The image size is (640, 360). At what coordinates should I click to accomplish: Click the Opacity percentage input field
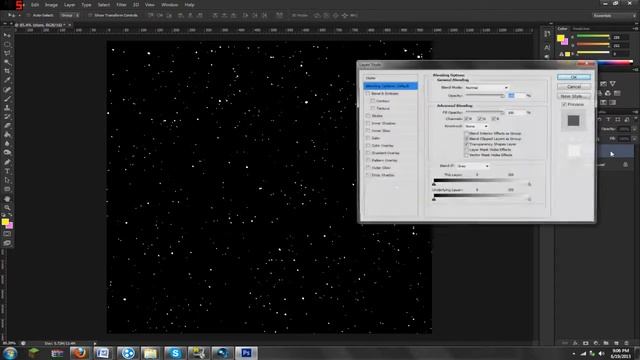pos(516,96)
